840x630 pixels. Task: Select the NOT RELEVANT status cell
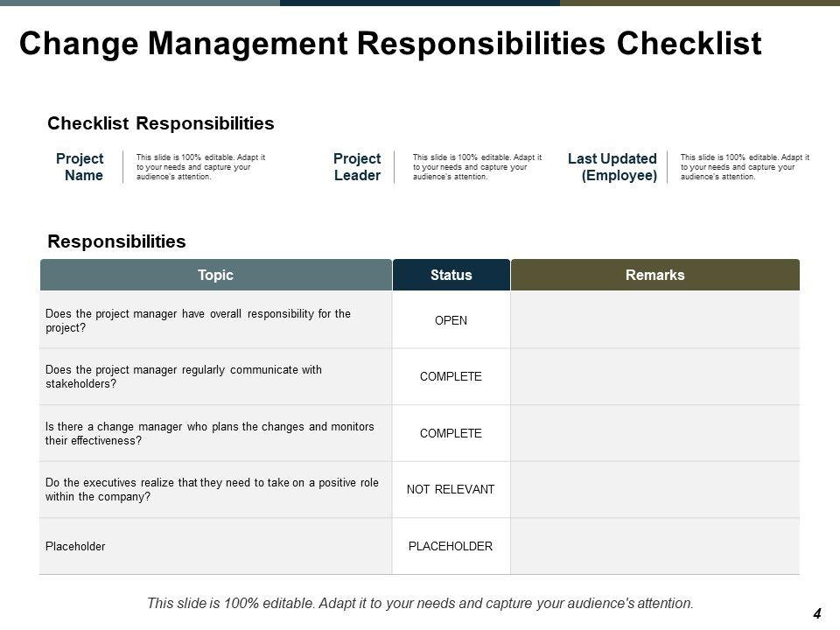(451, 489)
